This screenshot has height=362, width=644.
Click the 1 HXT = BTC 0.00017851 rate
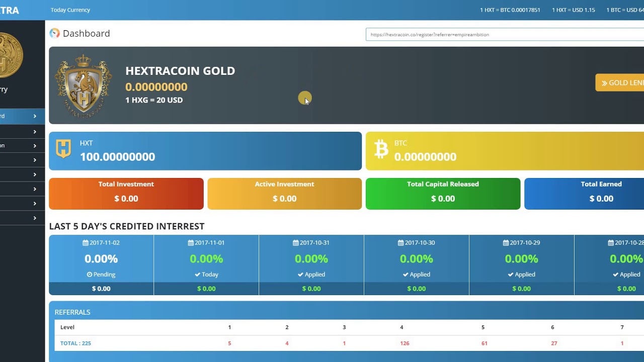tap(510, 10)
